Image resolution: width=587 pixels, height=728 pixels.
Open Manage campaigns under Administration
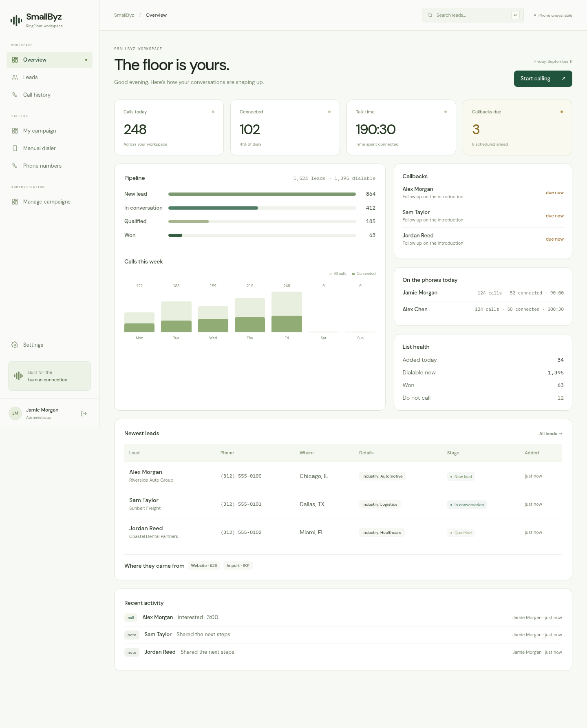coord(49,202)
